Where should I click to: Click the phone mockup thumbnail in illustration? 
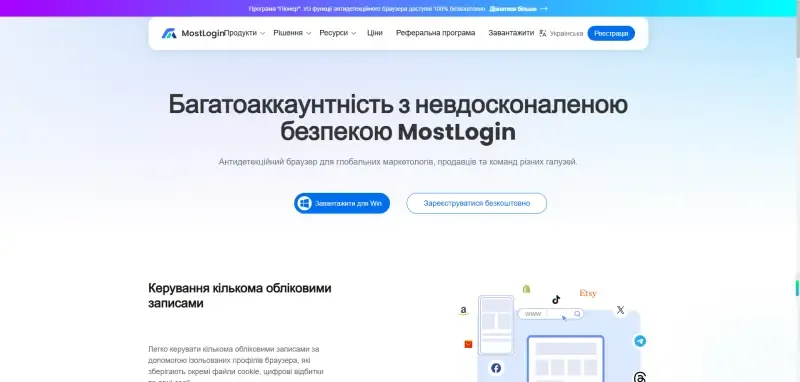[x=496, y=325]
